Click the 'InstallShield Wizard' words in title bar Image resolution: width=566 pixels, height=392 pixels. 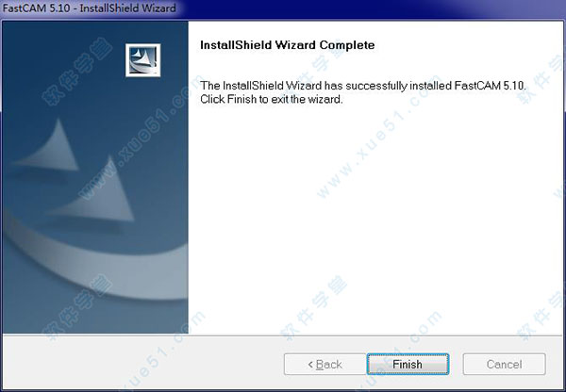[x=127, y=8]
